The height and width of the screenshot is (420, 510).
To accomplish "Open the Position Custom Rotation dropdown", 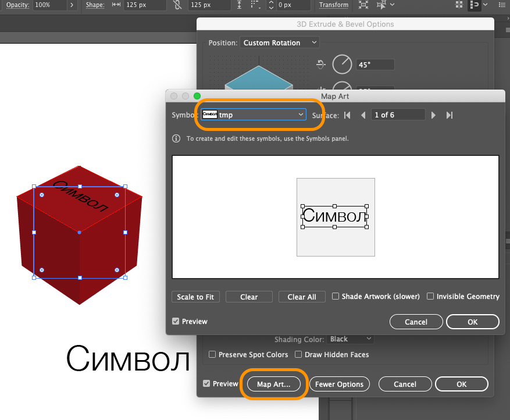I will pos(279,42).
